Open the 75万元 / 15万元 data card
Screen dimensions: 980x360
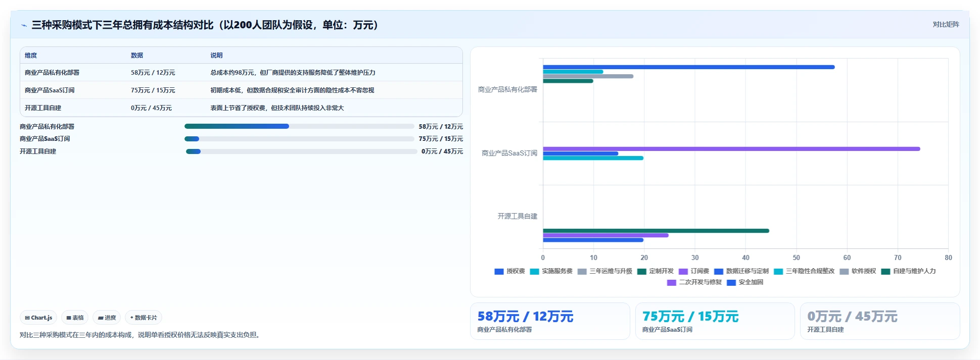tap(715, 321)
